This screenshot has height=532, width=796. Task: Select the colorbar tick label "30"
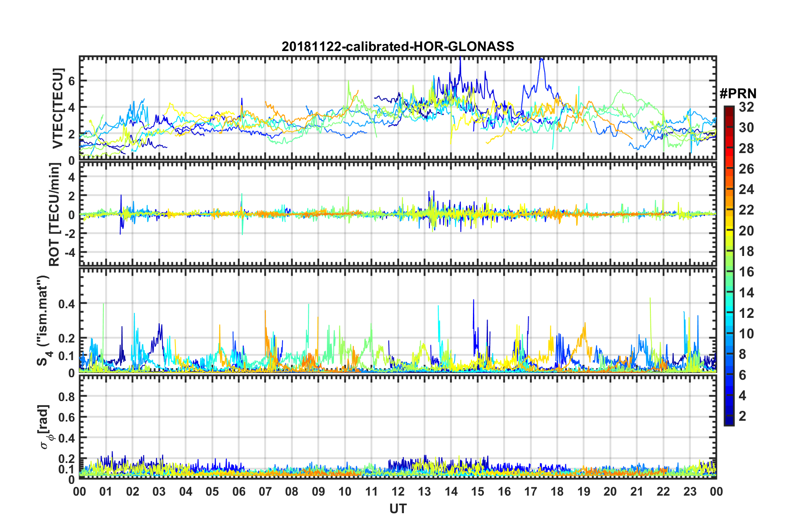pos(747,128)
